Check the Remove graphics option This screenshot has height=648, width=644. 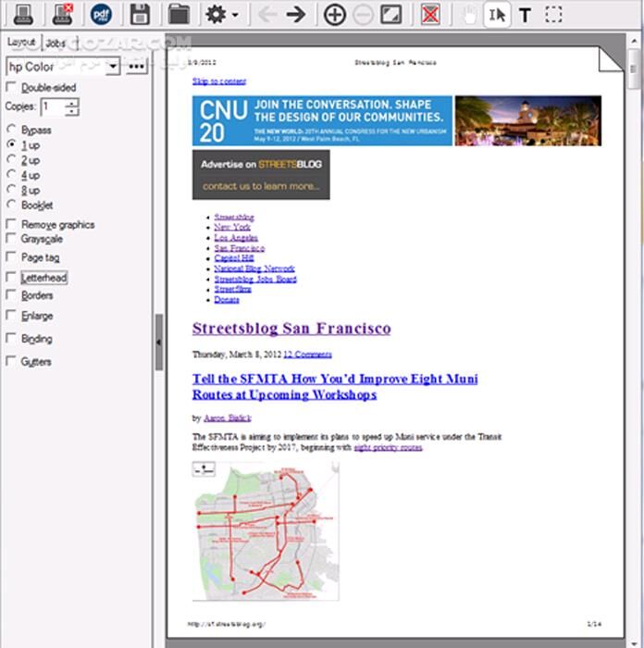click(11, 224)
